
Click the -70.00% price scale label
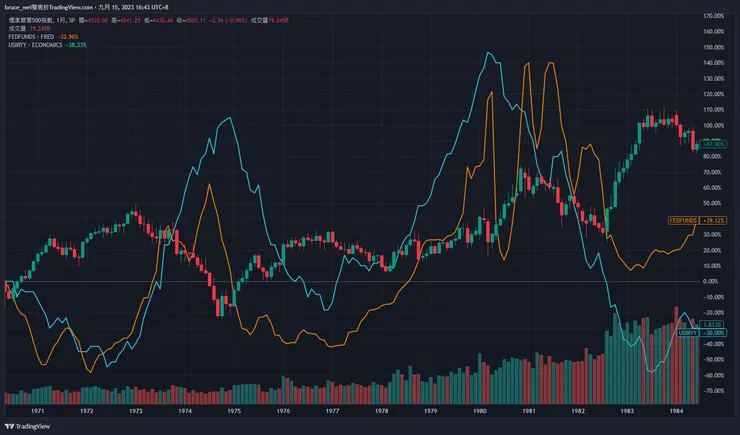point(713,391)
